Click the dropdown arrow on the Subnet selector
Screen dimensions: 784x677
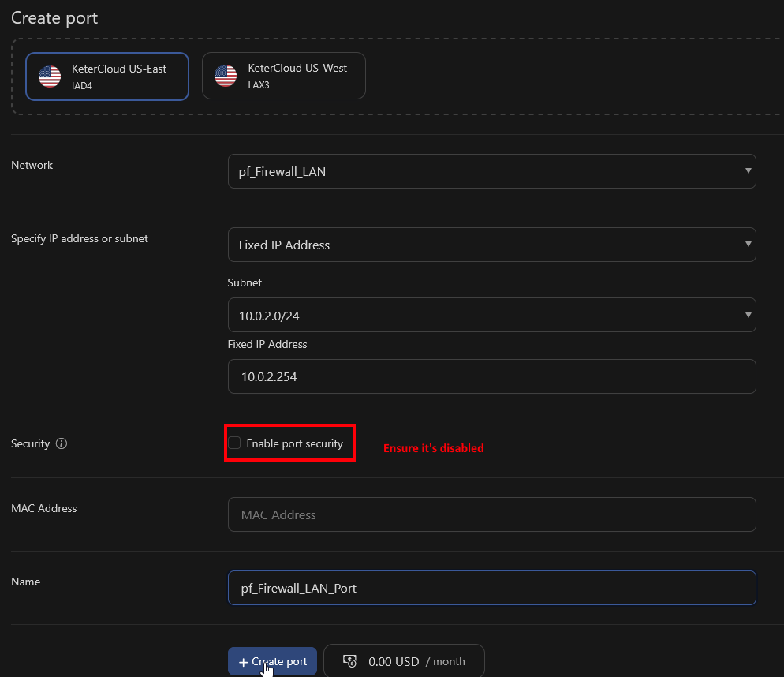pos(746,315)
